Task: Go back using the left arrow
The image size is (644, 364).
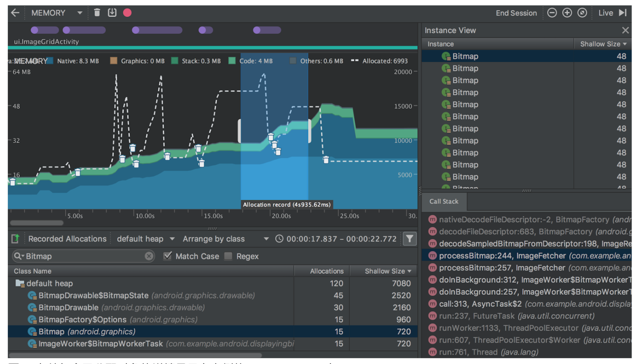Action: (x=15, y=12)
